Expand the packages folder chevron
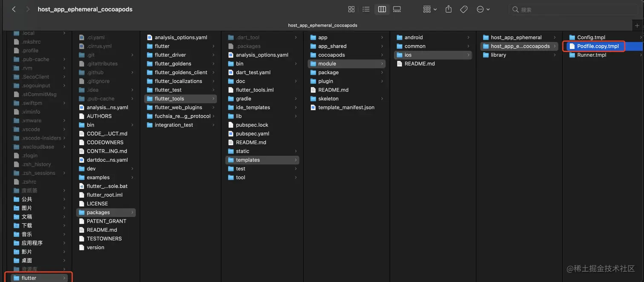This screenshot has height=282, width=644. (x=132, y=213)
